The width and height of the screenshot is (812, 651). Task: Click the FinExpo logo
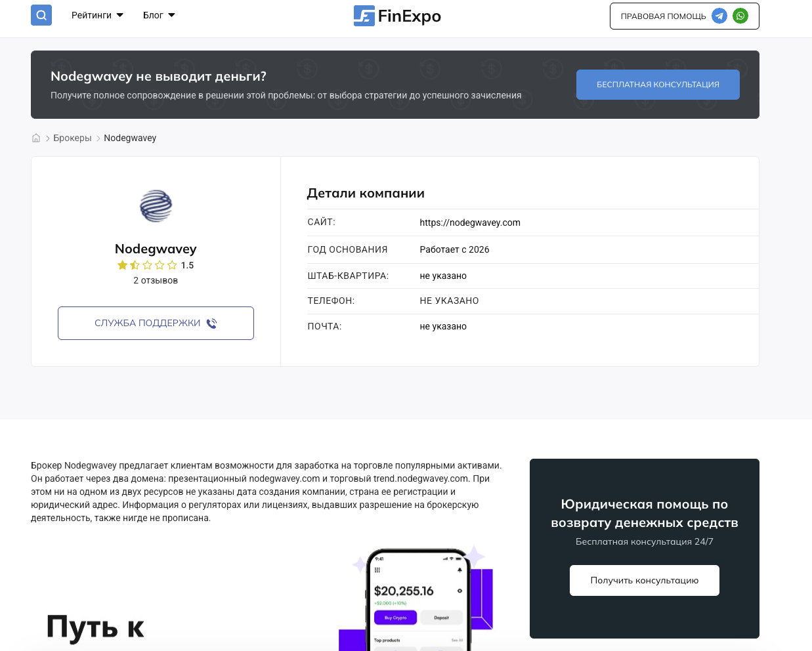[x=397, y=16]
